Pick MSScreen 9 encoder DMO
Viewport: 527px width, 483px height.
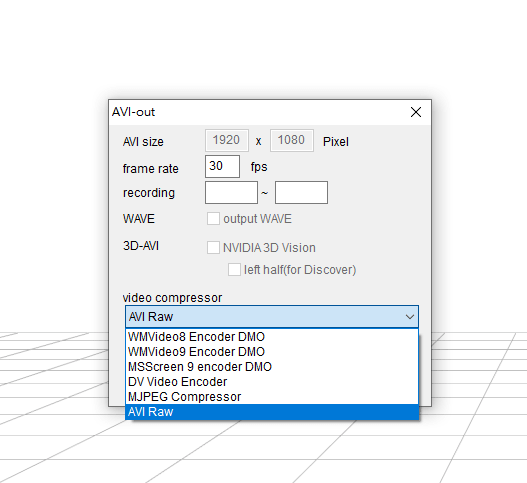tap(272, 367)
